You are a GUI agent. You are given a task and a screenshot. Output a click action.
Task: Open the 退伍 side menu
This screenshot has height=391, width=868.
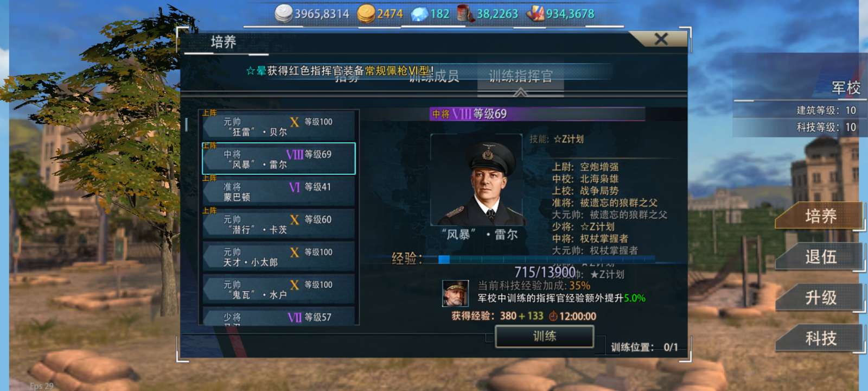tap(820, 257)
